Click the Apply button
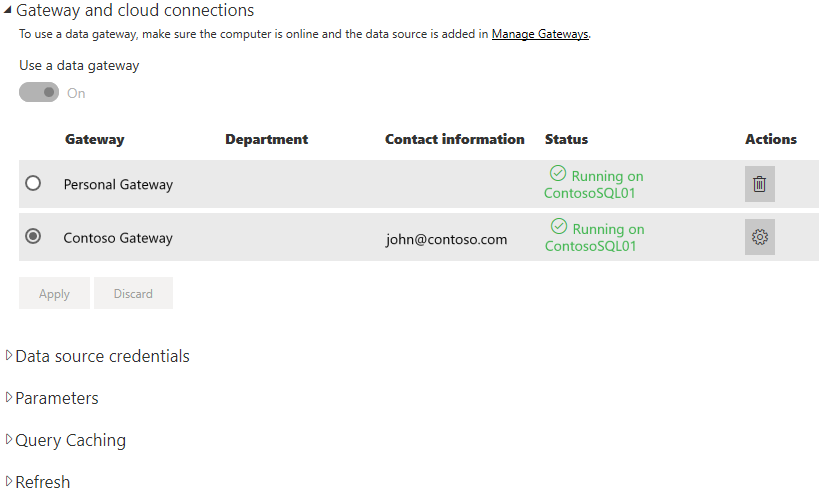 pyautogui.click(x=54, y=293)
